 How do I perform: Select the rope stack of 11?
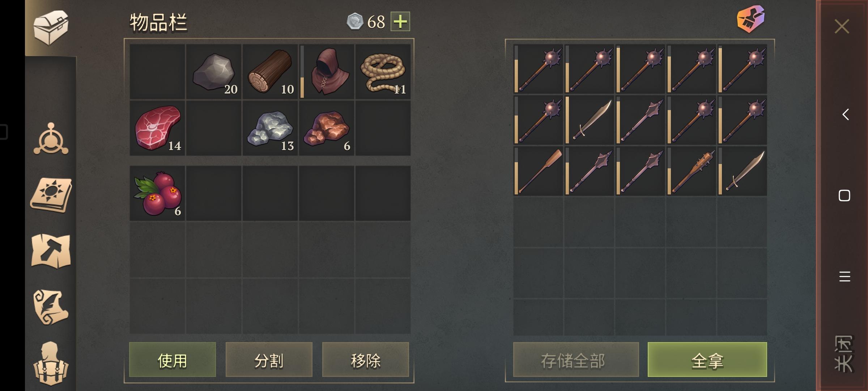pyautogui.click(x=383, y=72)
